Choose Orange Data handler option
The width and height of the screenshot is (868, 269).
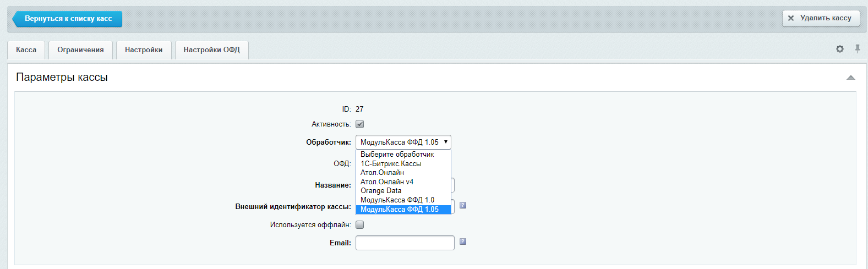coord(381,191)
